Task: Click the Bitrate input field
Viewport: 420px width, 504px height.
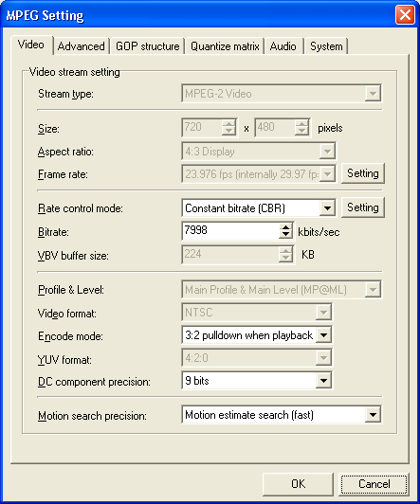Action: point(230,231)
